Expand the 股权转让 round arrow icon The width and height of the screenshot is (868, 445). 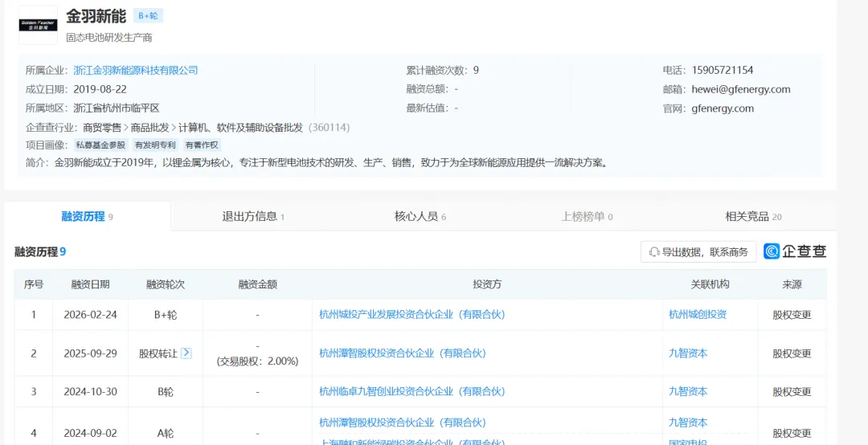point(186,353)
